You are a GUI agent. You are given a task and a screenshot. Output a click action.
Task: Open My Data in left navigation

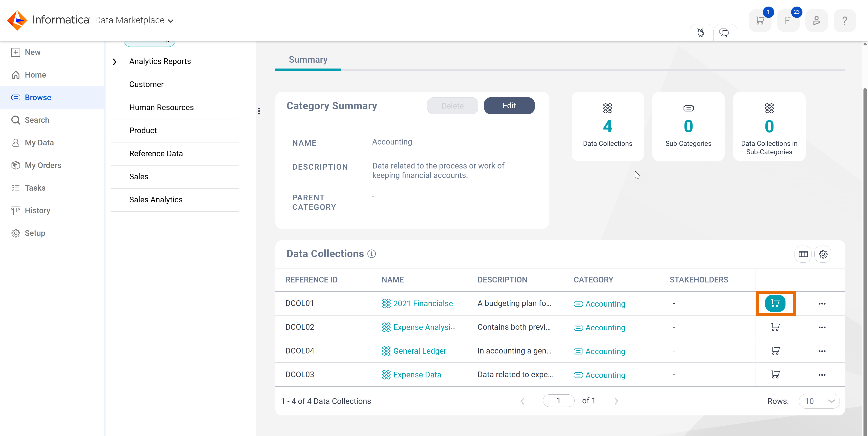pyautogui.click(x=52, y=143)
